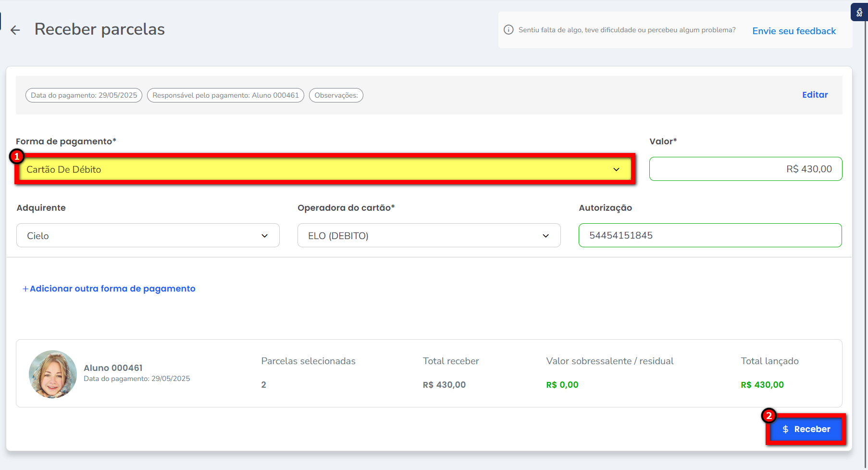Click the back arrow beside Receber parcelas
Viewport: 868px width, 470px height.
(15, 30)
